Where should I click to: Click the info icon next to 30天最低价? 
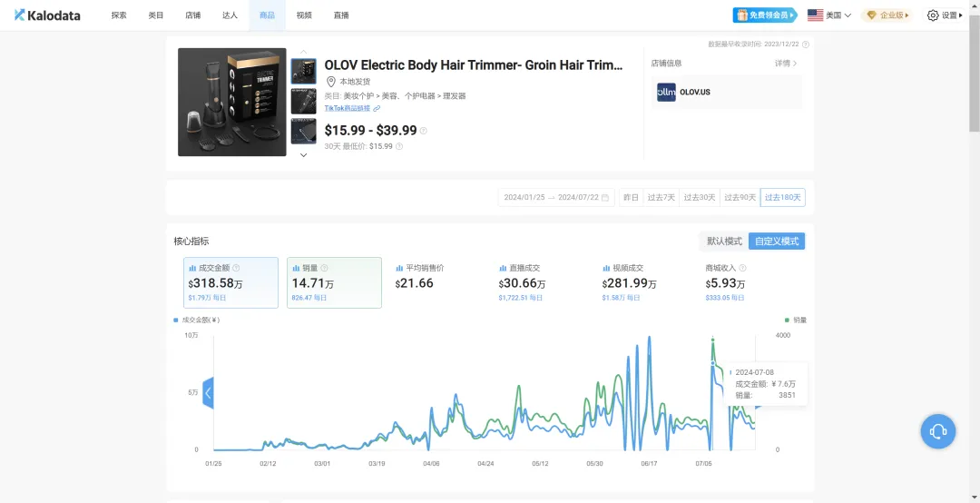pos(399,146)
